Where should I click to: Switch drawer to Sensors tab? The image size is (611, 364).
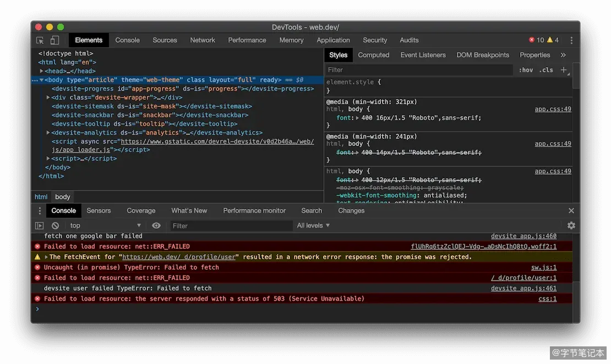pyautogui.click(x=99, y=211)
